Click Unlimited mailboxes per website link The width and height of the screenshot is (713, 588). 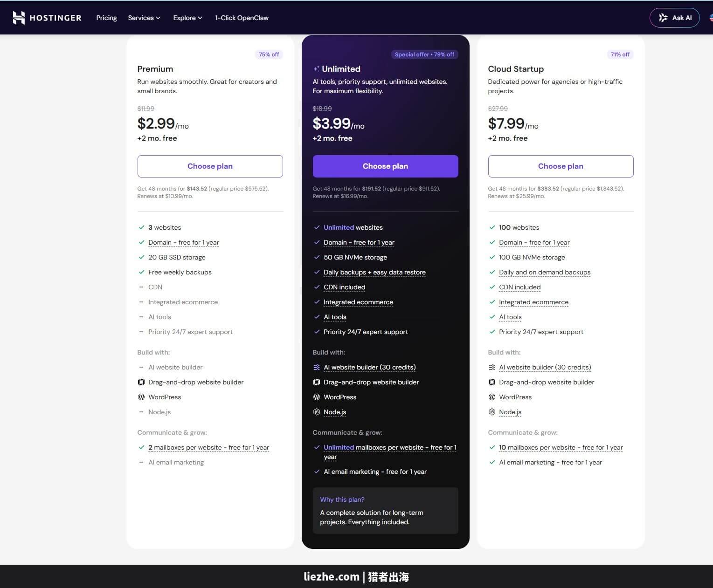click(x=390, y=452)
